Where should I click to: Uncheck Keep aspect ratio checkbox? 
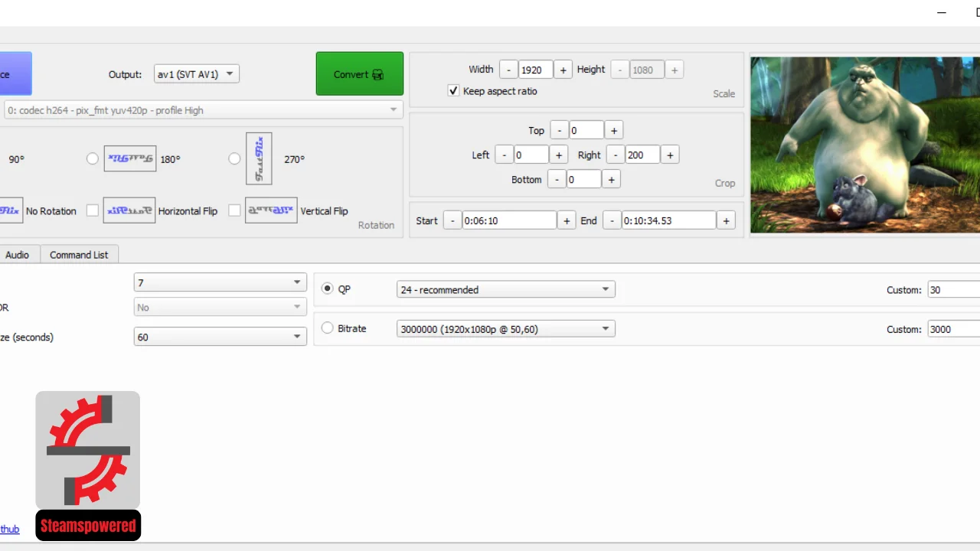click(453, 90)
